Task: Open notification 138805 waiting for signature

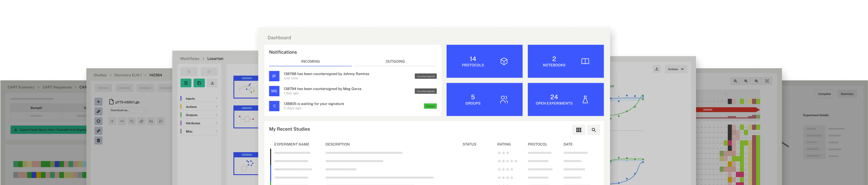Action: [314, 104]
